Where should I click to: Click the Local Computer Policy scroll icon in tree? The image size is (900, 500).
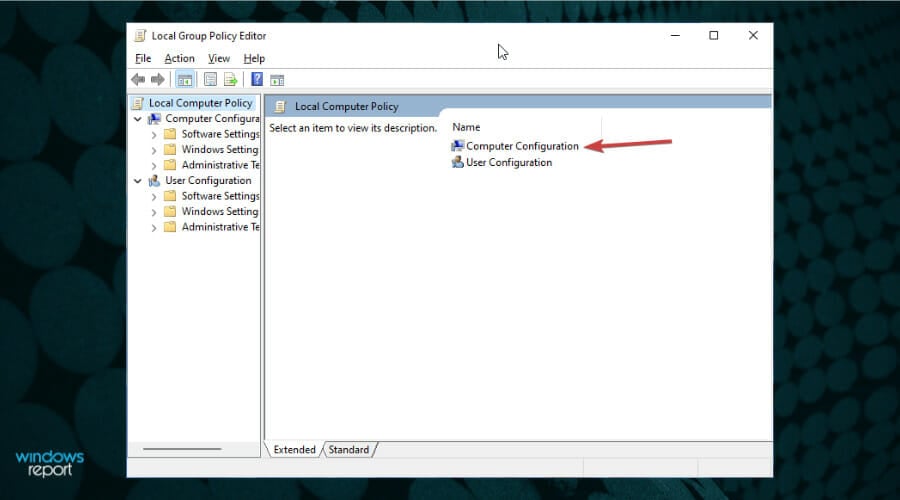138,103
